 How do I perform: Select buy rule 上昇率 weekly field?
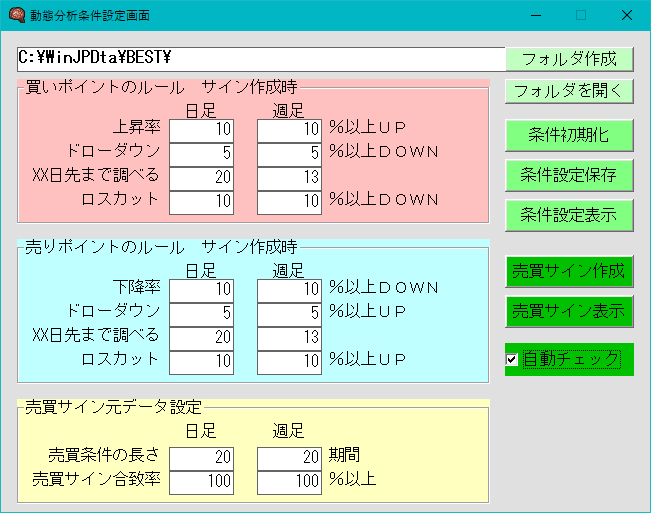(290, 129)
